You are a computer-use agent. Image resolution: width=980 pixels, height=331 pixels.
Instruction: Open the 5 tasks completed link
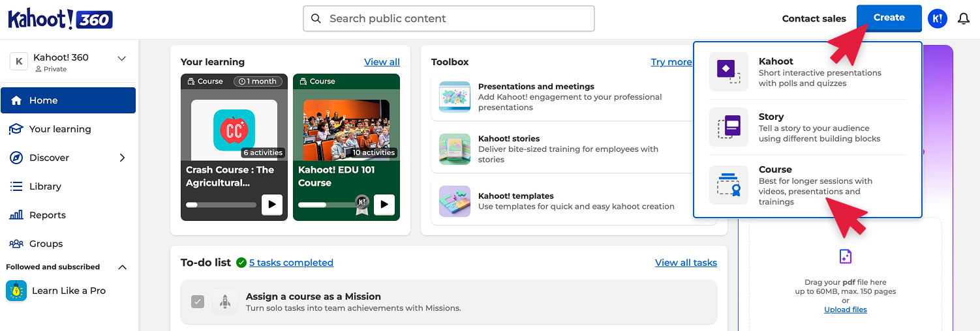[291, 263]
